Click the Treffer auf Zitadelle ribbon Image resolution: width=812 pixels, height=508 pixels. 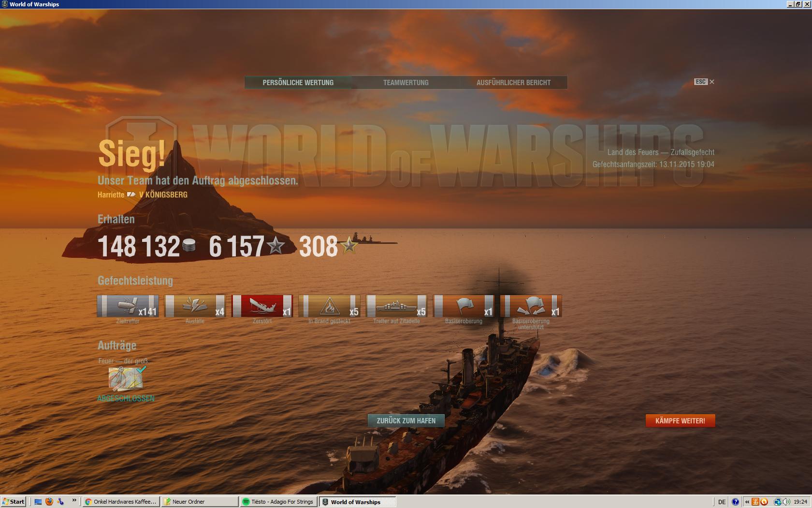tap(396, 306)
